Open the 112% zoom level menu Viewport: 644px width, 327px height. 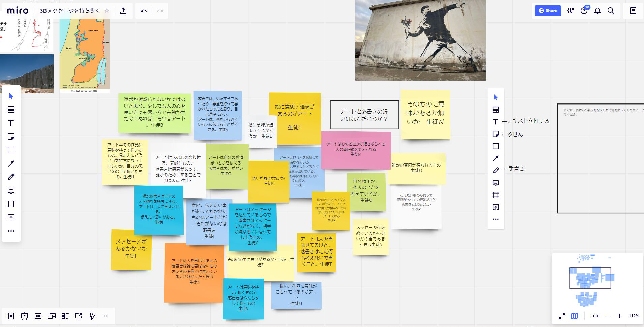click(x=634, y=316)
